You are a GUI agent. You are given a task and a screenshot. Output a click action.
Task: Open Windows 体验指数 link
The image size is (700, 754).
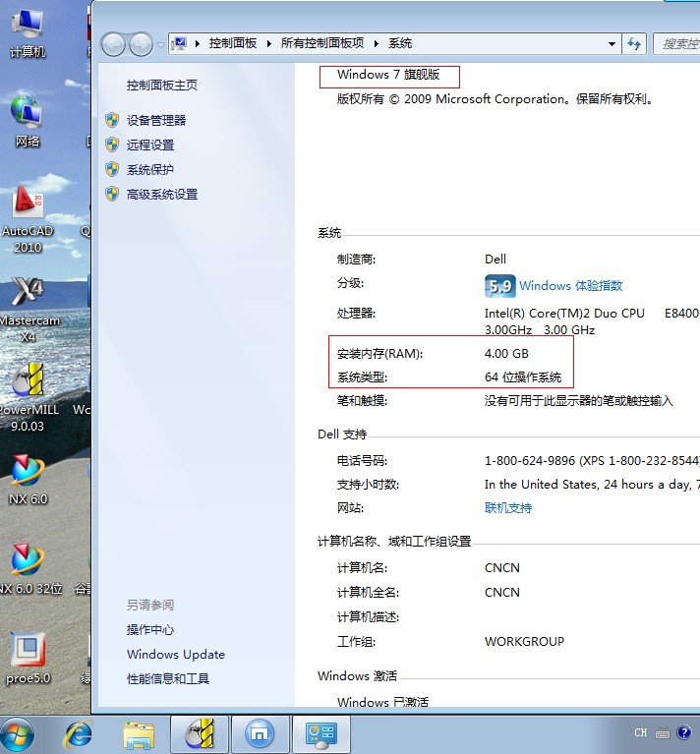tap(570, 286)
